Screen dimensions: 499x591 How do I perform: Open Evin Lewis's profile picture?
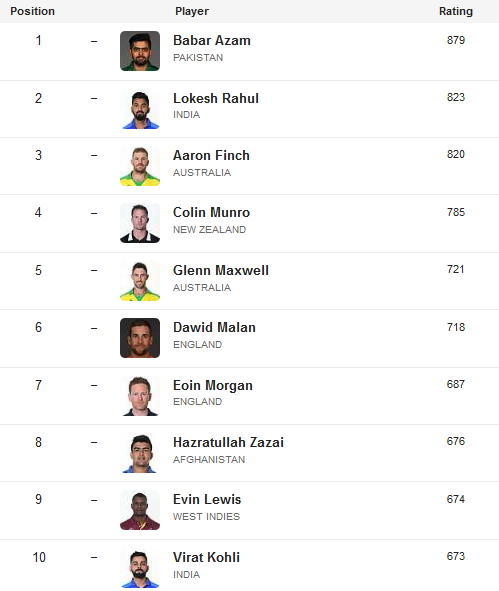click(140, 510)
